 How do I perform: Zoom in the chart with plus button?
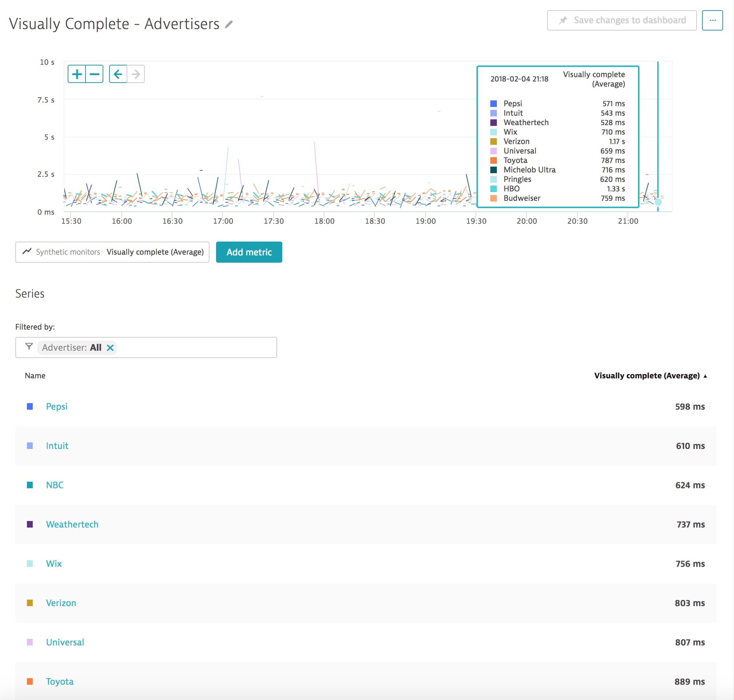click(77, 74)
